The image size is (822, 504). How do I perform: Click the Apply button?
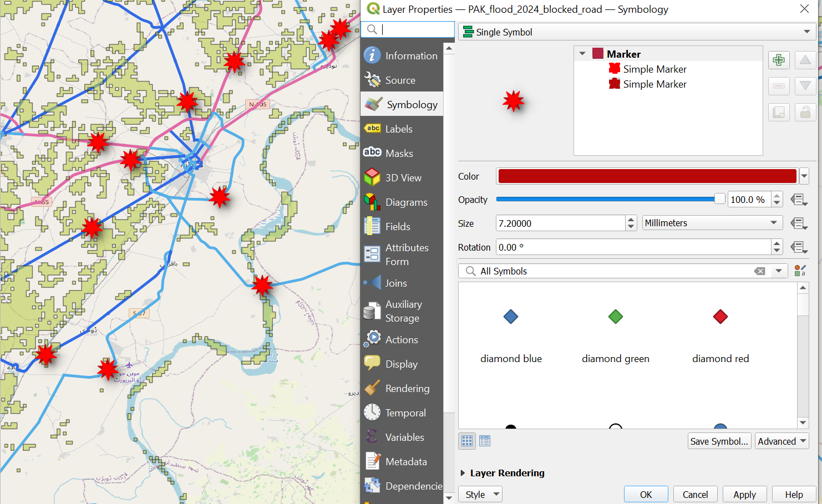(x=744, y=495)
